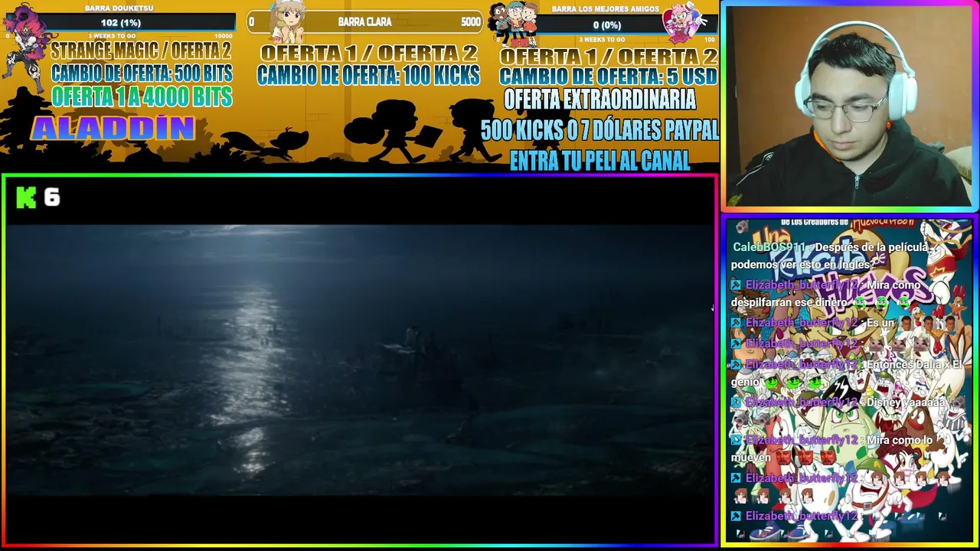Open the CalebBOS911 username in chat
980x551 pixels.
[x=769, y=247]
